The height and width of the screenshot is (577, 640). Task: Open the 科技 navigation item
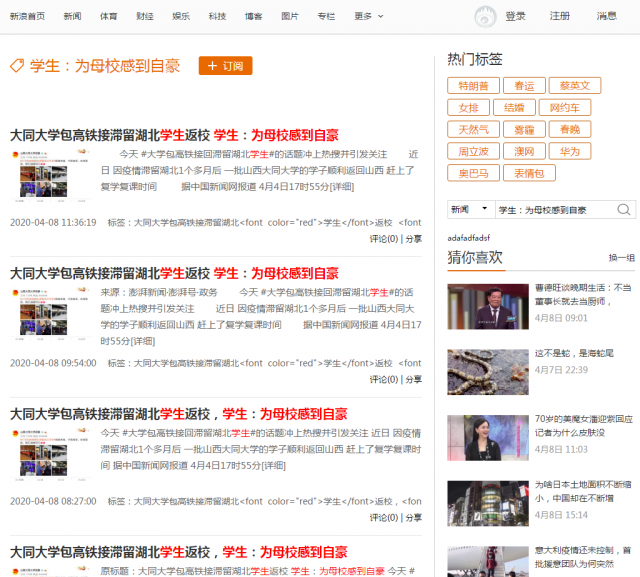click(217, 16)
